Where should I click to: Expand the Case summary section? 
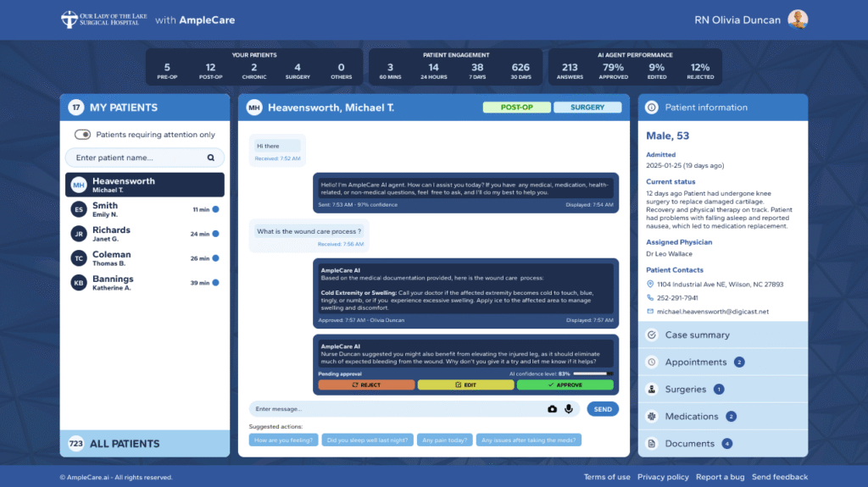[x=722, y=335]
